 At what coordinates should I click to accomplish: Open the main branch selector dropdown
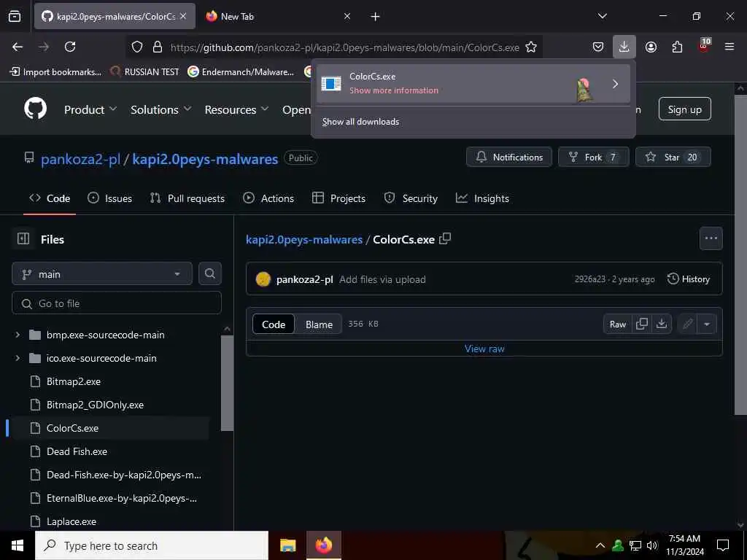102,274
